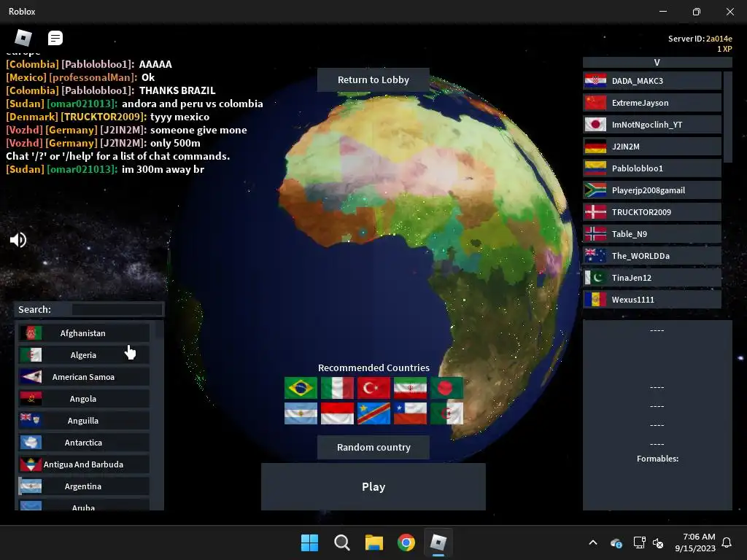Expand the hidden system tray icons chevron
747x560 pixels.
coord(593,542)
